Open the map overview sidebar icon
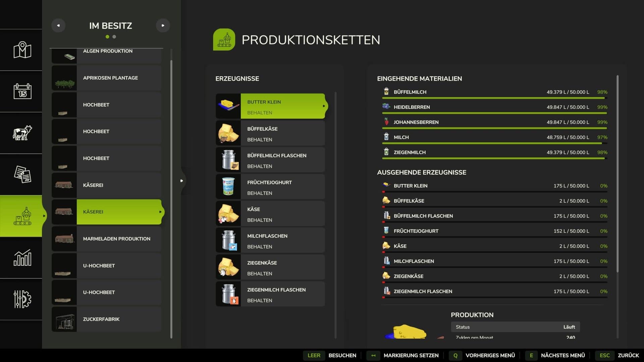 pos(22,50)
